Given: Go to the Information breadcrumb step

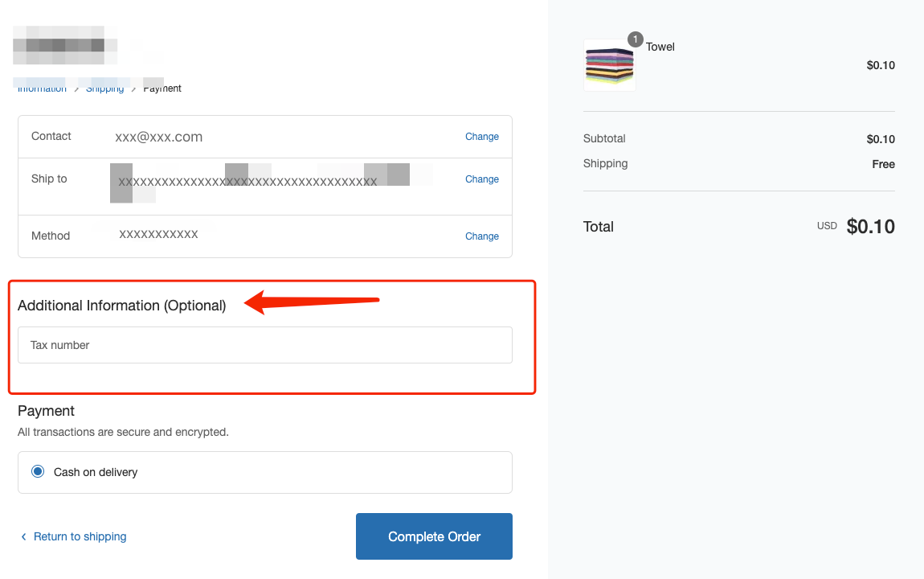Looking at the screenshot, I should pyautogui.click(x=42, y=88).
